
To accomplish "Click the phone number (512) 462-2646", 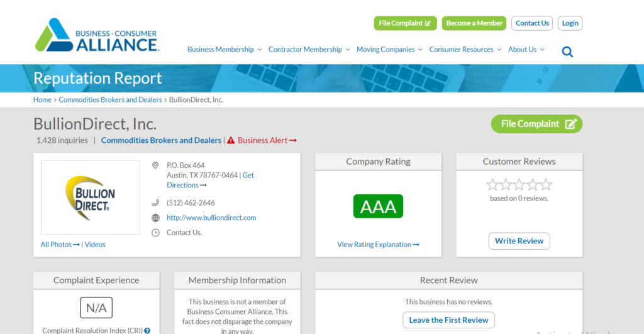I will pos(191,203).
